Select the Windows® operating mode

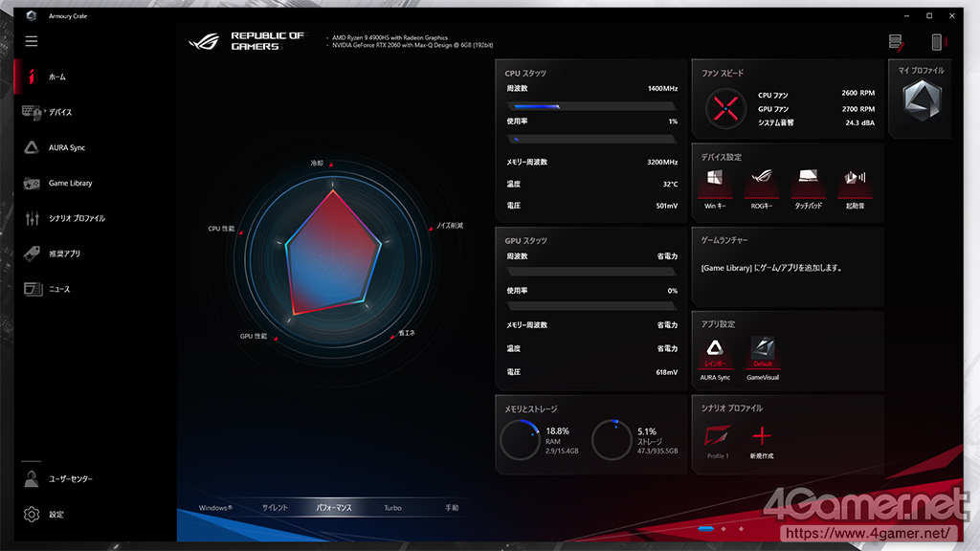[215, 508]
